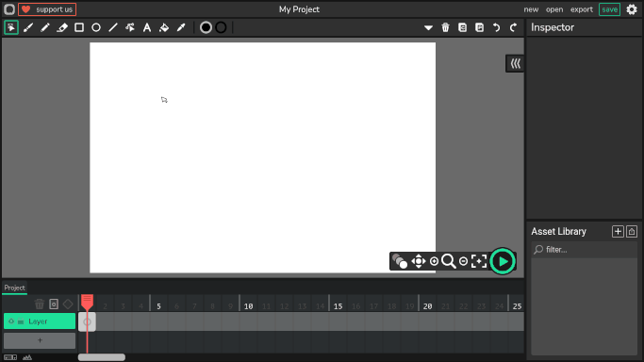The image size is (644, 362).
Task: Select the Fill Bucket tool
Action: [x=164, y=27]
